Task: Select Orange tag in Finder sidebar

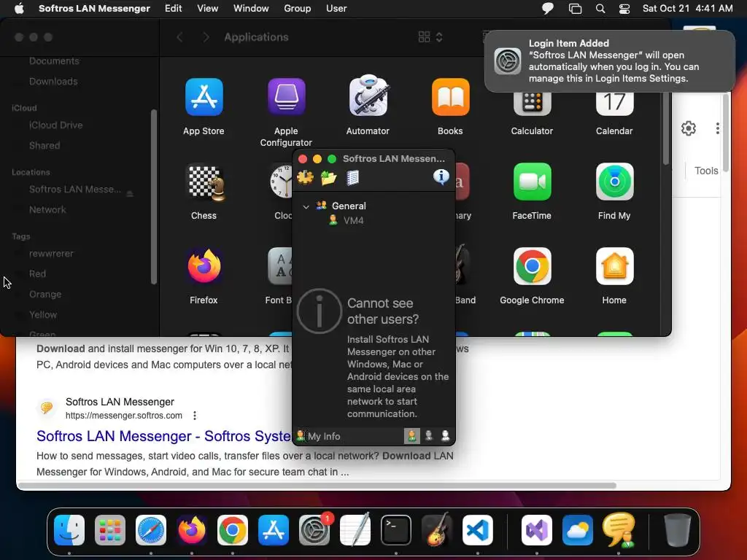Action: [x=45, y=295]
